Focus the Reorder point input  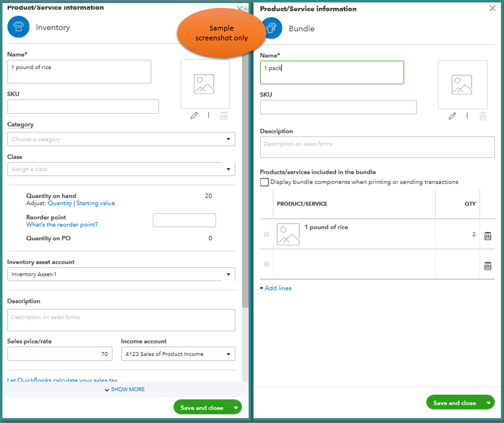pyautogui.click(x=184, y=220)
